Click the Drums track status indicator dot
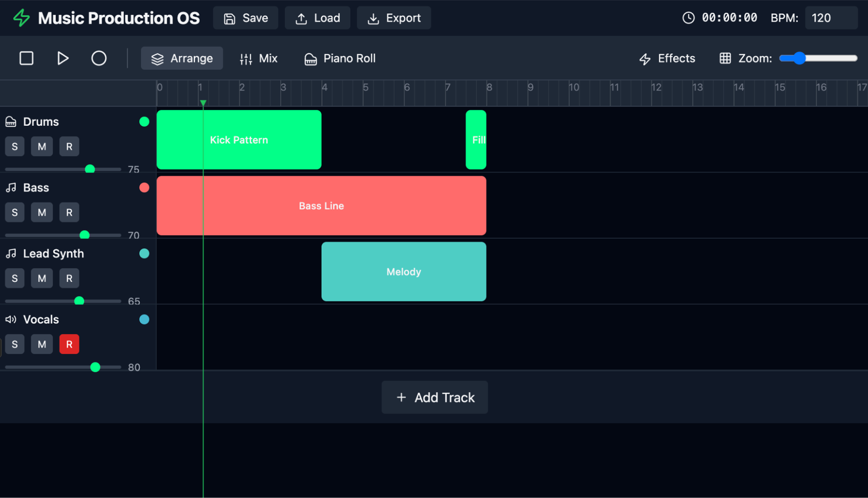Image resolution: width=868 pixels, height=498 pixels. pyautogui.click(x=144, y=121)
